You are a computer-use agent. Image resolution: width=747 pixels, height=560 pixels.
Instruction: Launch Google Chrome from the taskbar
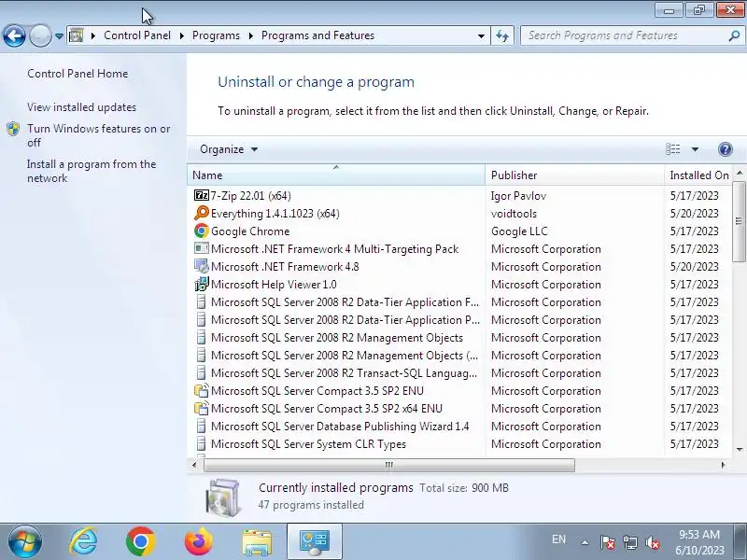141,542
